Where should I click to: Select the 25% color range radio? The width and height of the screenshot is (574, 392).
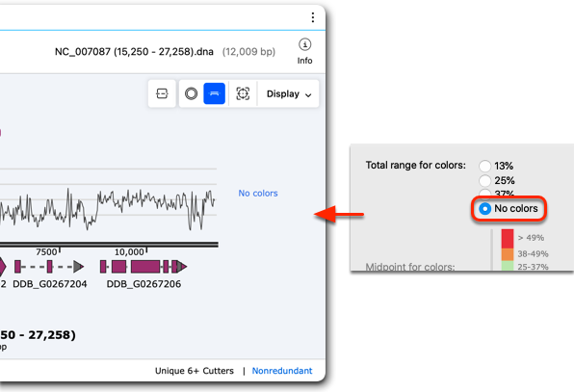click(485, 180)
